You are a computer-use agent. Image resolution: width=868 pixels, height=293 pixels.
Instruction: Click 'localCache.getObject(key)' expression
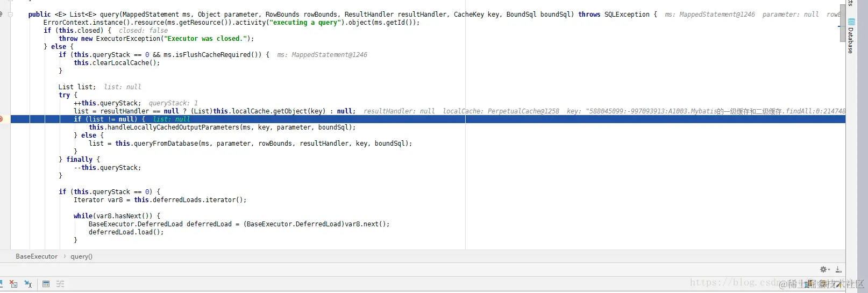pos(277,111)
